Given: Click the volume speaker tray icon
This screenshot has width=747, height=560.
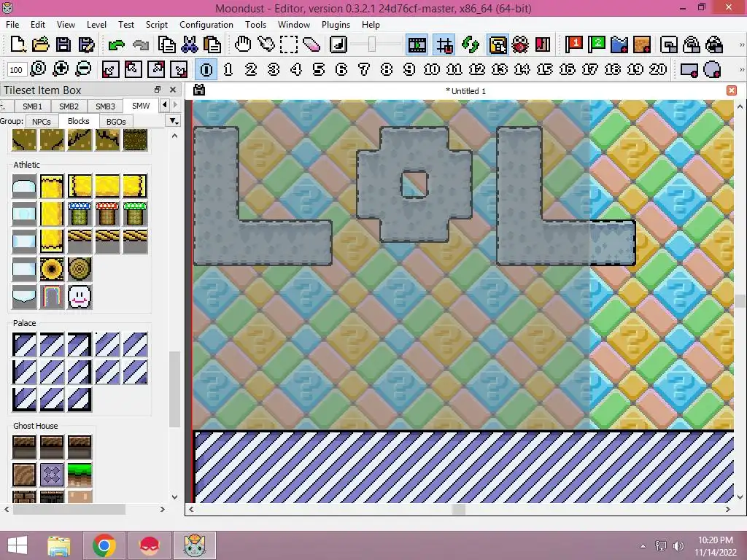Looking at the screenshot, I should [x=678, y=545].
